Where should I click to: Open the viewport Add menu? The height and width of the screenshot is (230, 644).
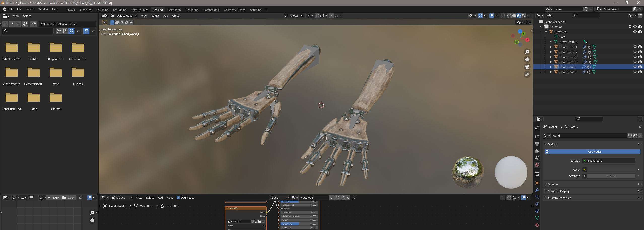point(165,16)
